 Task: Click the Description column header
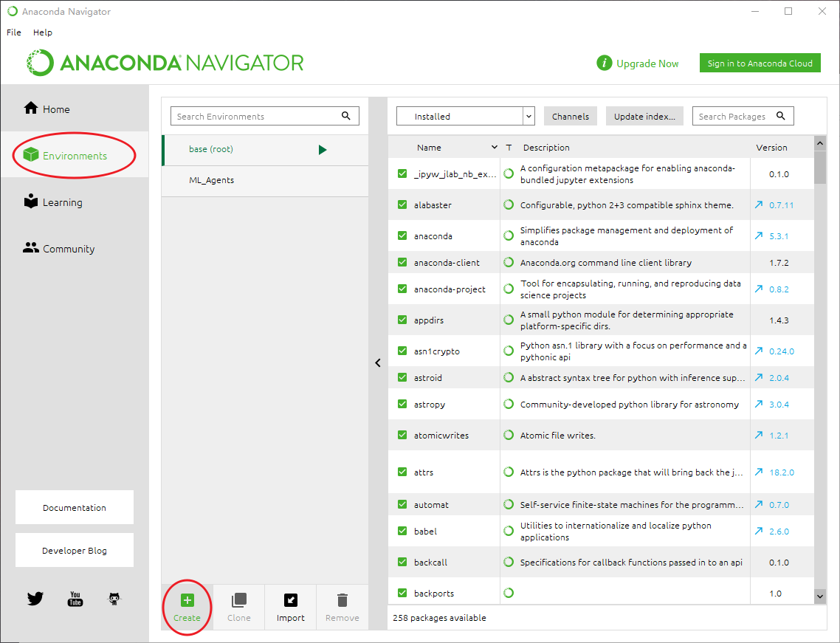tap(546, 148)
